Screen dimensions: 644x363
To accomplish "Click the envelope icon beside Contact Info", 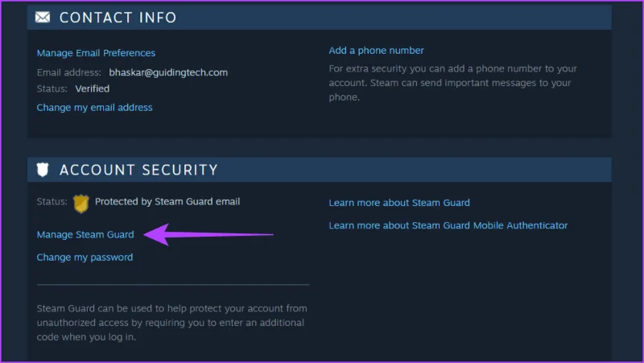I will [x=43, y=17].
